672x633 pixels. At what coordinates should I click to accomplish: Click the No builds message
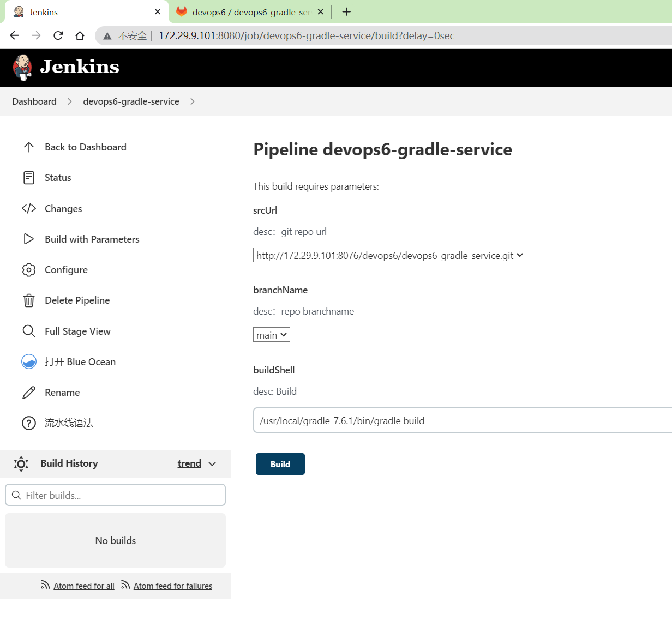[x=116, y=541]
